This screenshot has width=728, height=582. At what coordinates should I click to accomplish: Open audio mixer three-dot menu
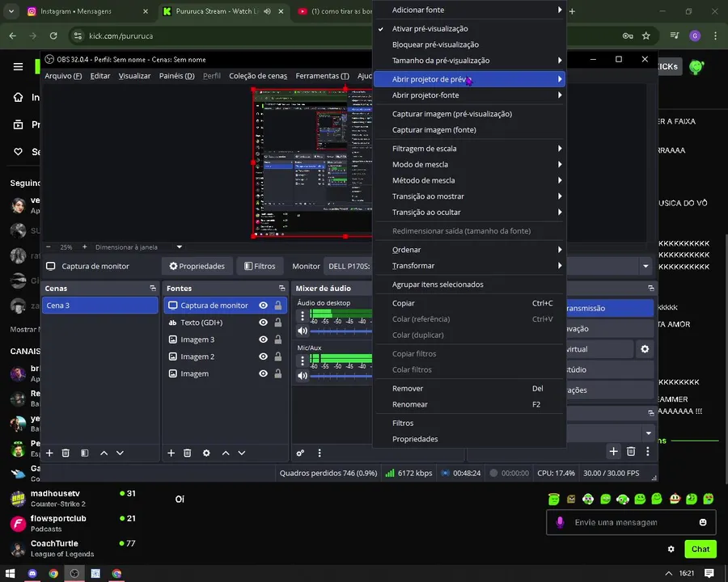pos(320,453)
